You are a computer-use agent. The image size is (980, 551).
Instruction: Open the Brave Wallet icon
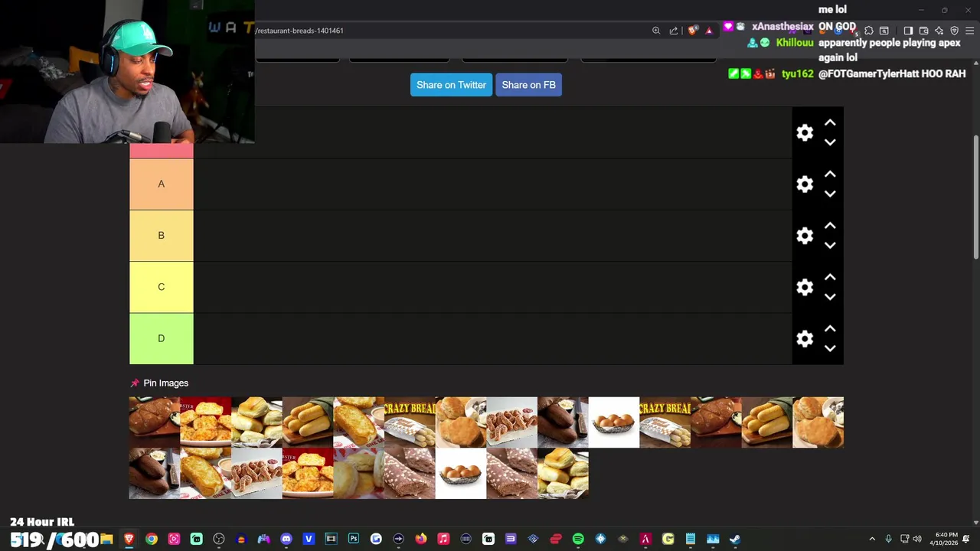(923, 31)
